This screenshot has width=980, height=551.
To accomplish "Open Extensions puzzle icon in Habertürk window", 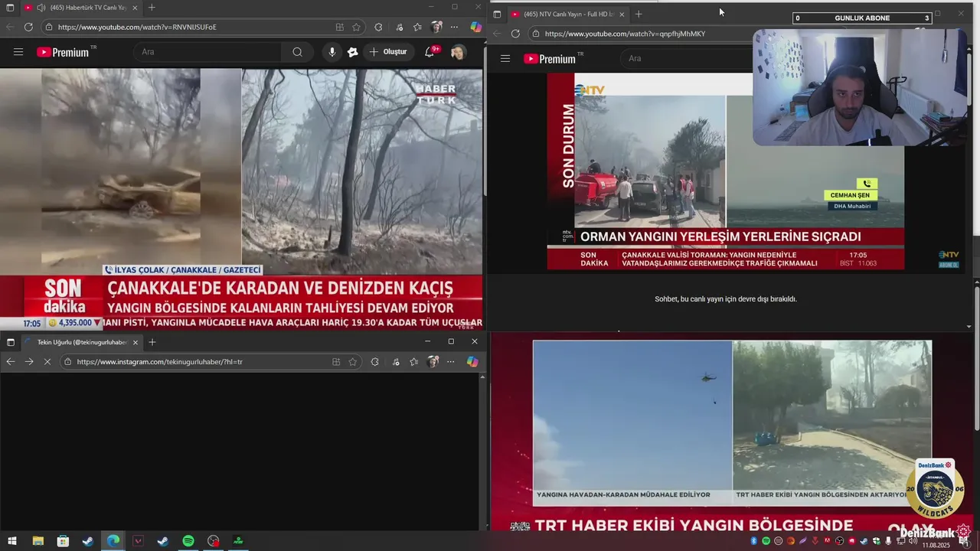I will pyautogui.click(x=378, y=27).
